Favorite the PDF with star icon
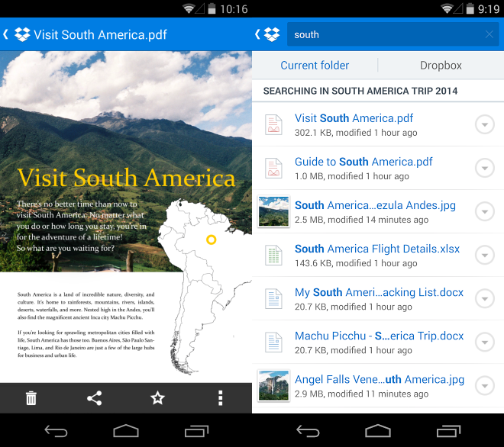The image size is (504, 447). (157, 398)
